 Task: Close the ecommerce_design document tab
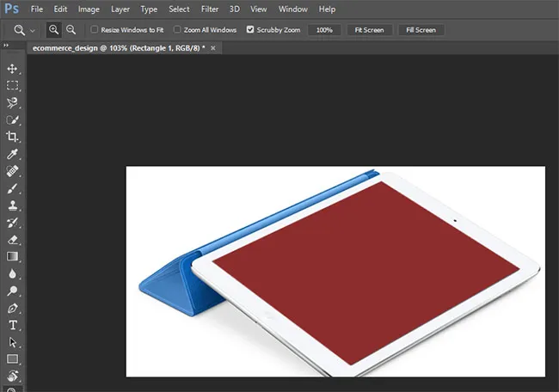point(212,48)
